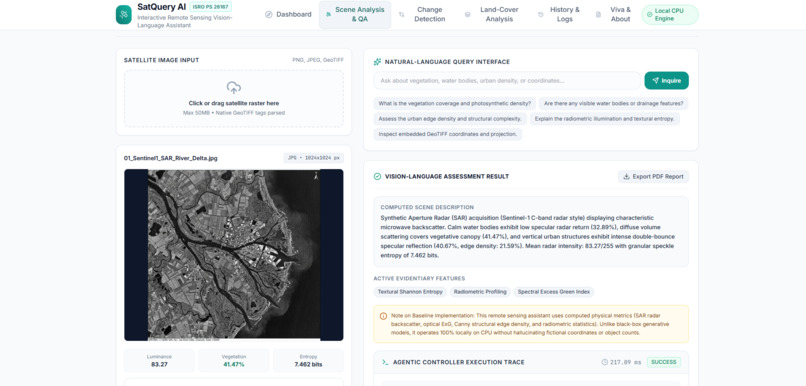The image size is (806, 386).
Task: Open the Dashboard tab
Action: (x=288, y=14)
